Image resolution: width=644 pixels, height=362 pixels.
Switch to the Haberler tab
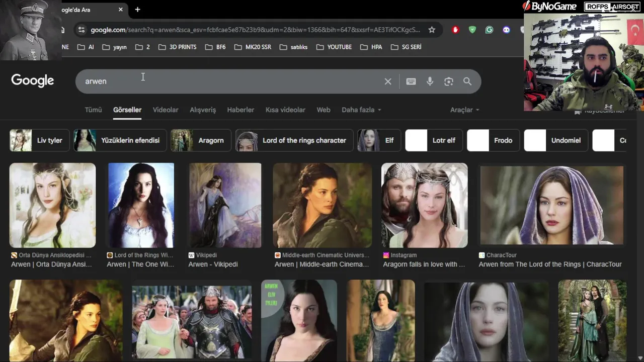click(x=240, y=110)
